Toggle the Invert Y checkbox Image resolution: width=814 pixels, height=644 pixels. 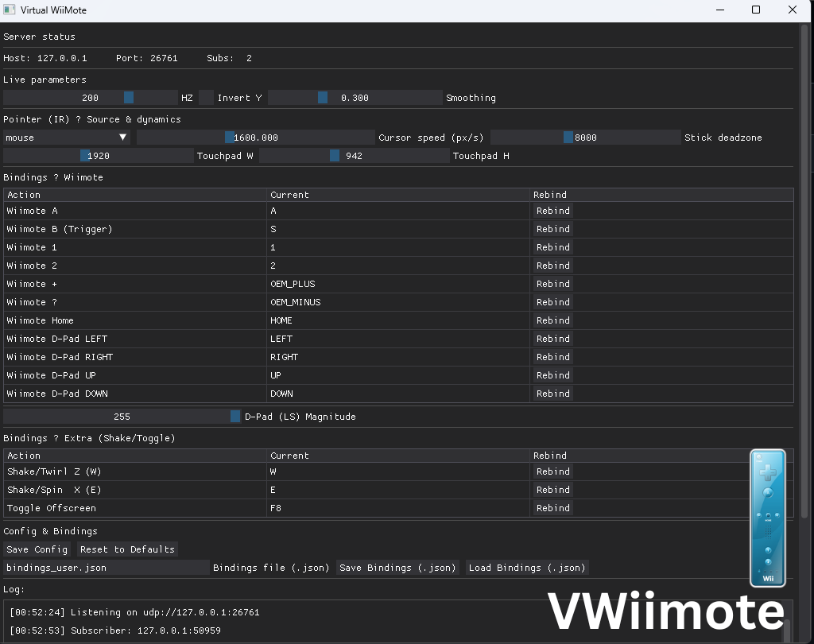pyautogui.click(x=206, y=98)
